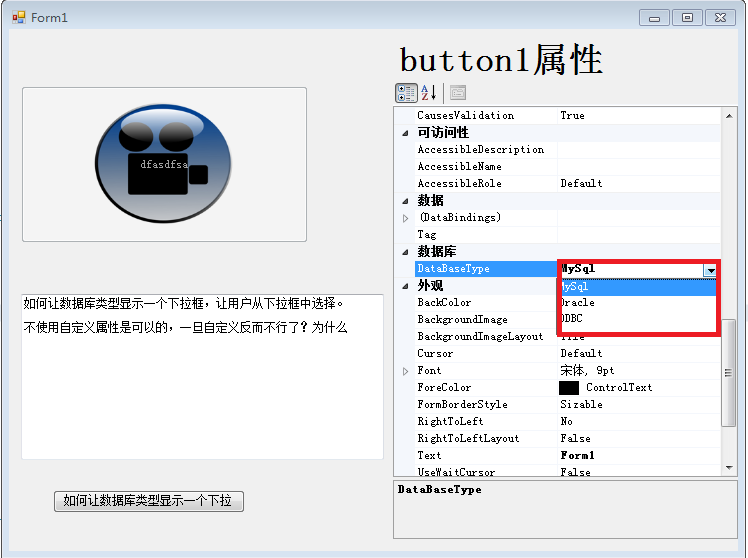Collapse the 数据库 category
The height and width of the screenshot is (558, 748).
tap(405, 252)
